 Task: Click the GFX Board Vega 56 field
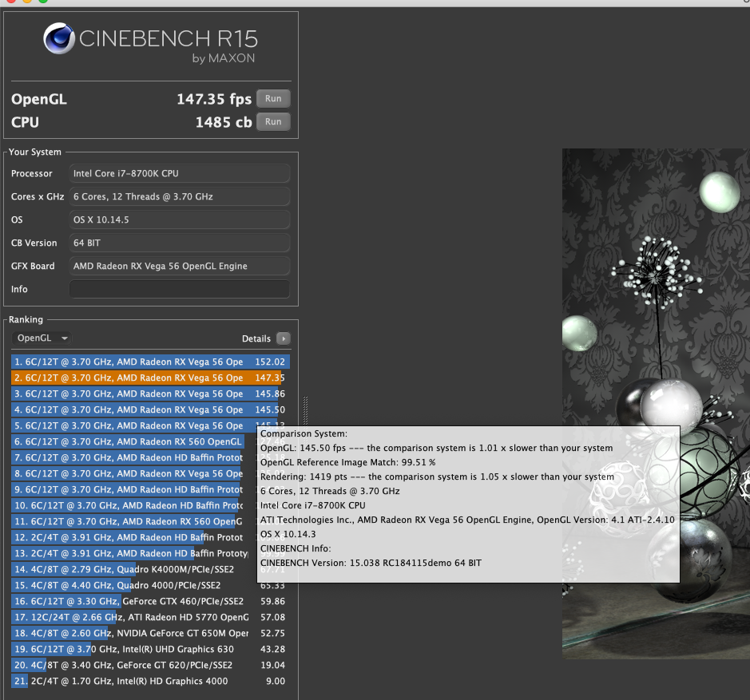(x=180, y=266)
